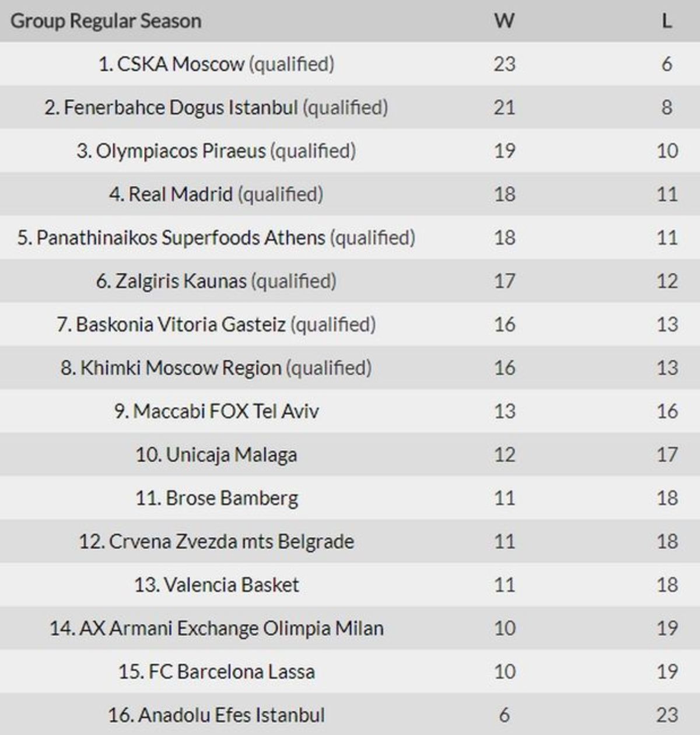This screenshot has height=735, width=700.
Task: Click the L column header
Action: pos(667,21)
